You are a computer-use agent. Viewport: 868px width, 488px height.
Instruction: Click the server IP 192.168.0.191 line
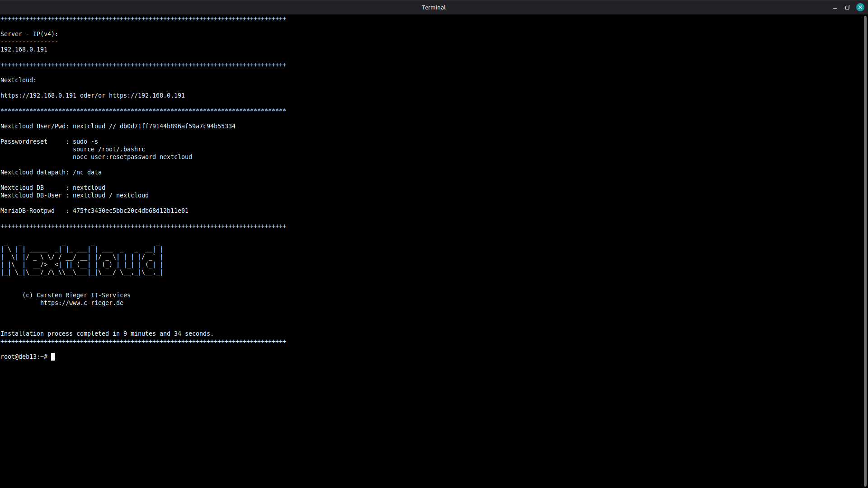[24, 50]
